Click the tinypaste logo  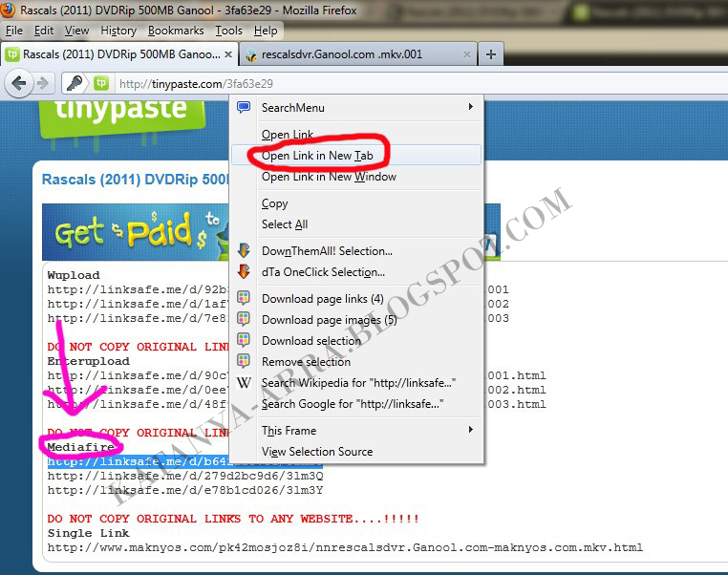[121, 117]
